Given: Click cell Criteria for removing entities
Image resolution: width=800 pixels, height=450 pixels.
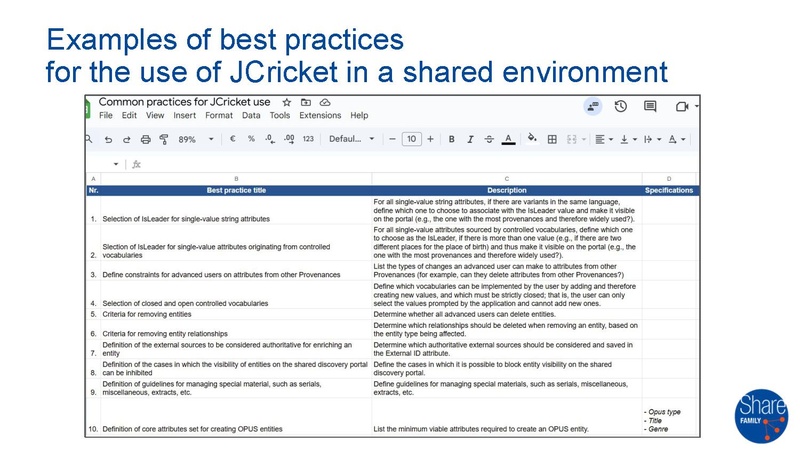Looking at the screenshot, I should click(236, 314).
